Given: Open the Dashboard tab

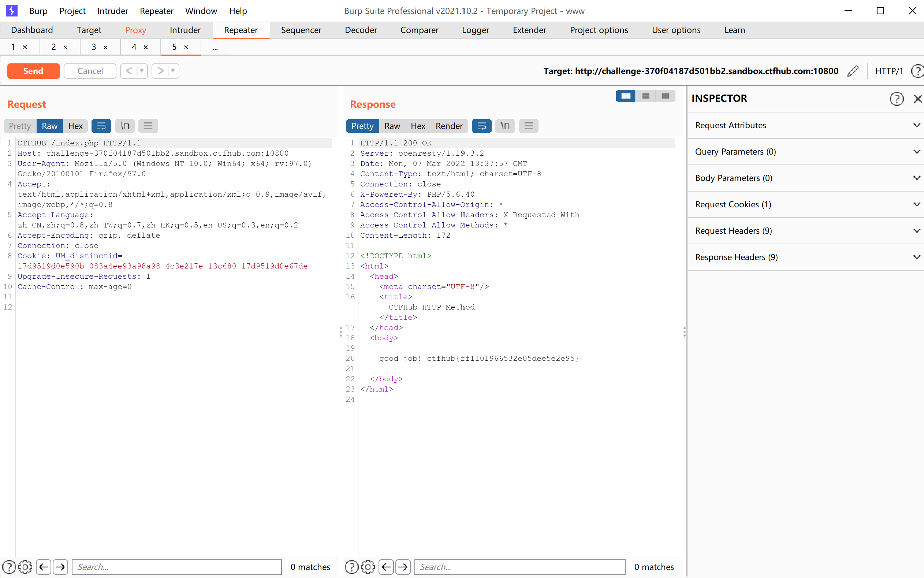Looking at the screenshot, I should [32, 30].
